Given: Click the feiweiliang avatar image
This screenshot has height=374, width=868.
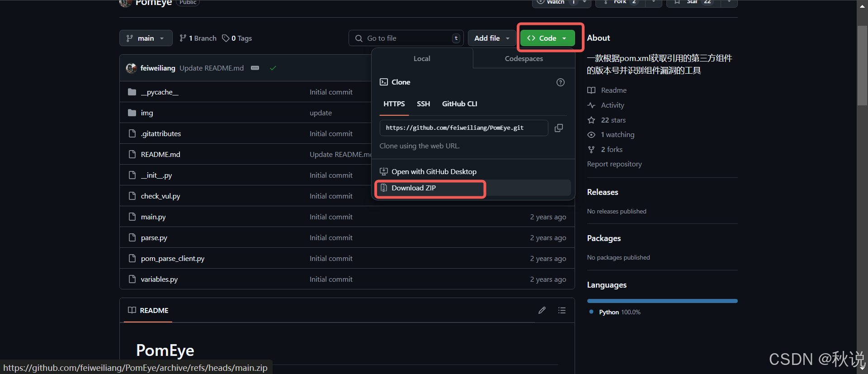Looking at the screenshot, I should [131, 68].
